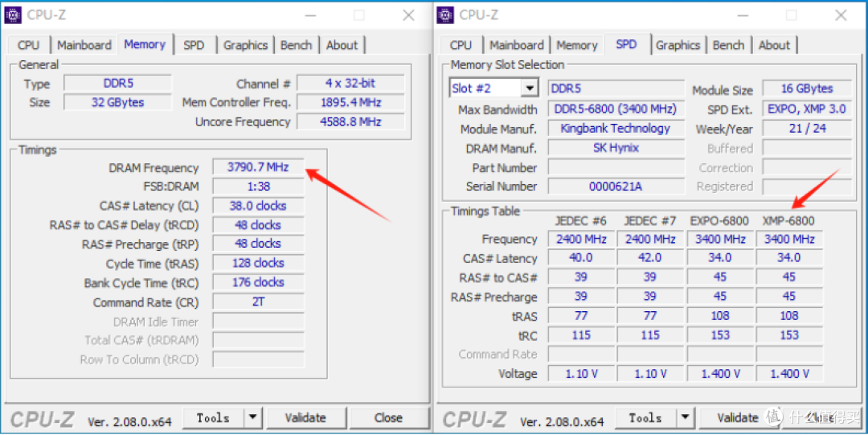The width and height of the screenshot is (868, 435).
Task: Minimize the left CPU-Z window
Action: click(310, 15)
